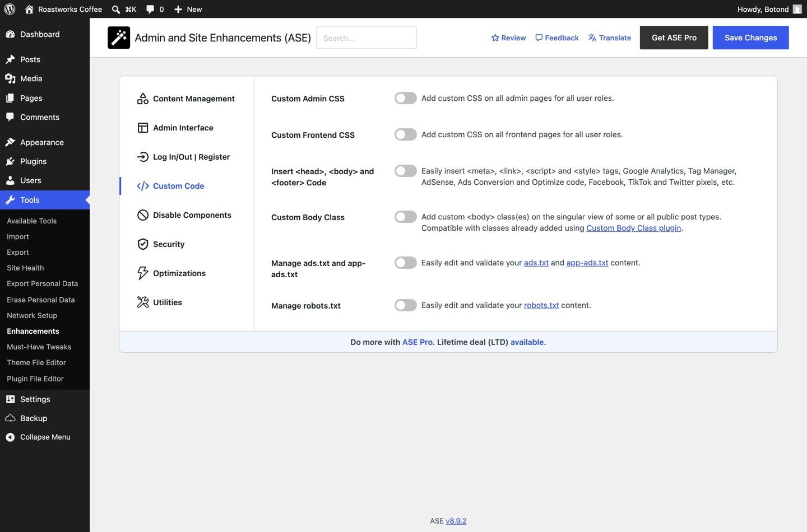807x532 pixels.
Task: Click the Posts pushpin icon
Action: 10,59
